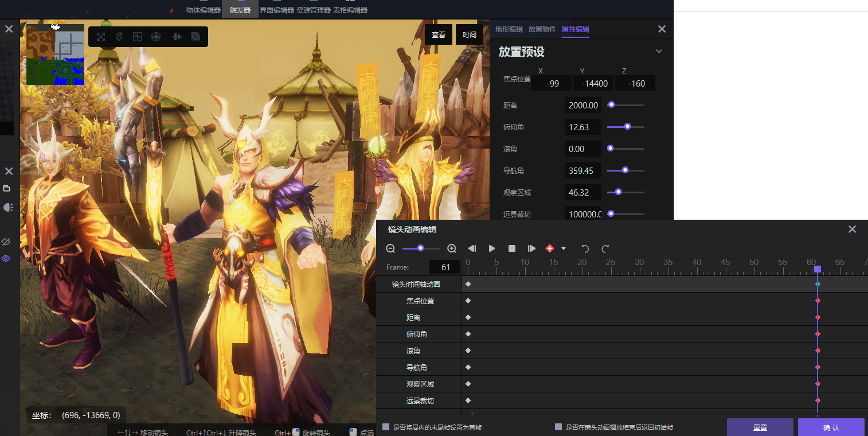
Task: Open the 界面编辑器 tab
Action: 277,10
